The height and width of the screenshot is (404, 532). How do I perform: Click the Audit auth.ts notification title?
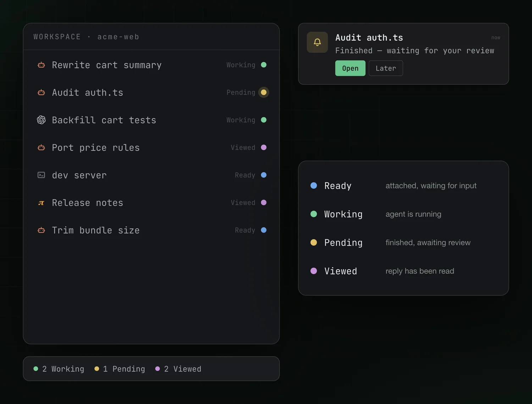(x=369, y=38)
